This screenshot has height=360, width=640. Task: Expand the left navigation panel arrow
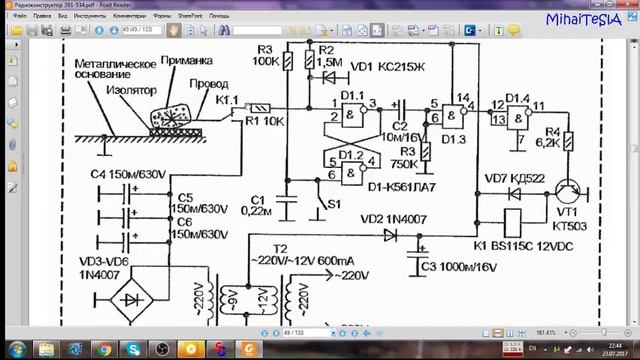[x=17, y=44]
